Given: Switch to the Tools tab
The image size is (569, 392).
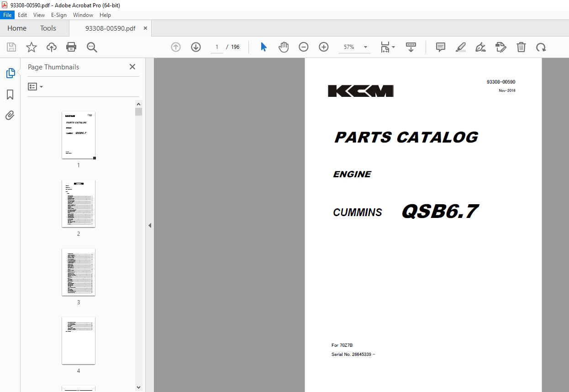Looking at the screenshot, I should point(48,28).
